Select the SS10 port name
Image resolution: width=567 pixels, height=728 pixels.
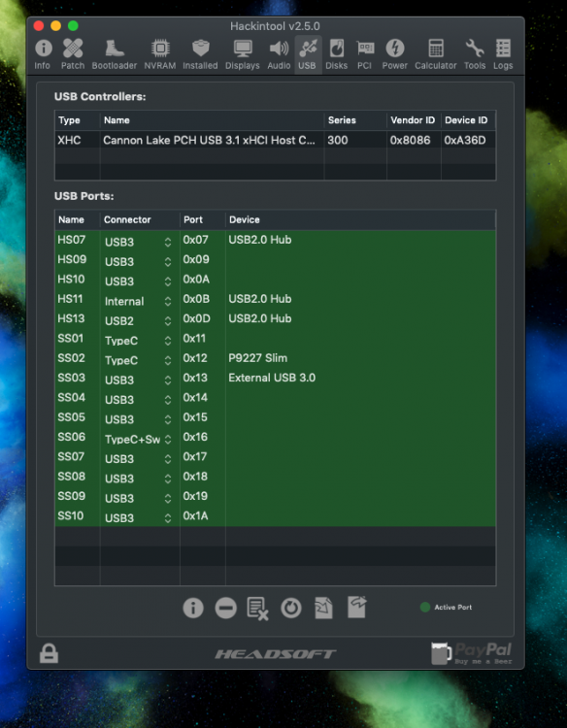[71, 515]
